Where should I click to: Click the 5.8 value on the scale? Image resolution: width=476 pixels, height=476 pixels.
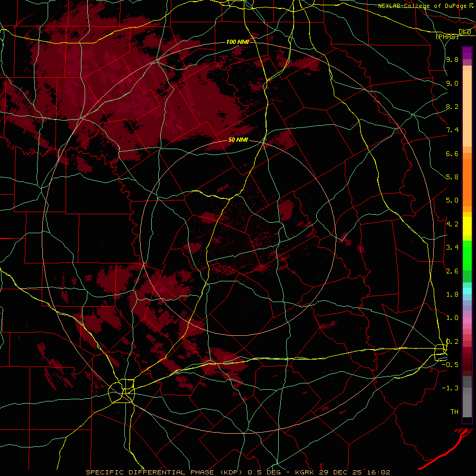452,177
